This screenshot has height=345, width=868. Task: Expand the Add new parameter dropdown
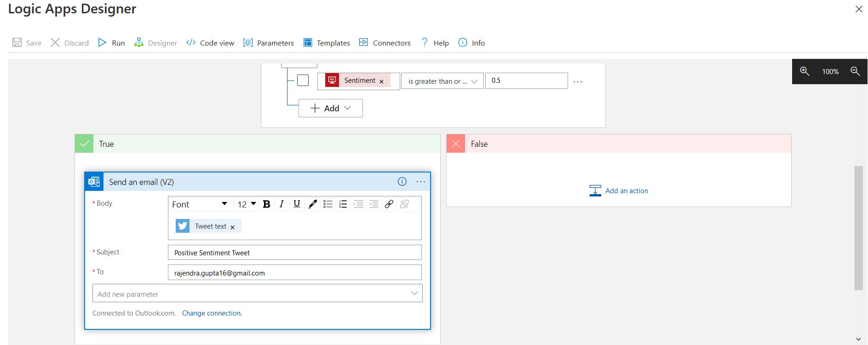tap(258, 293)
